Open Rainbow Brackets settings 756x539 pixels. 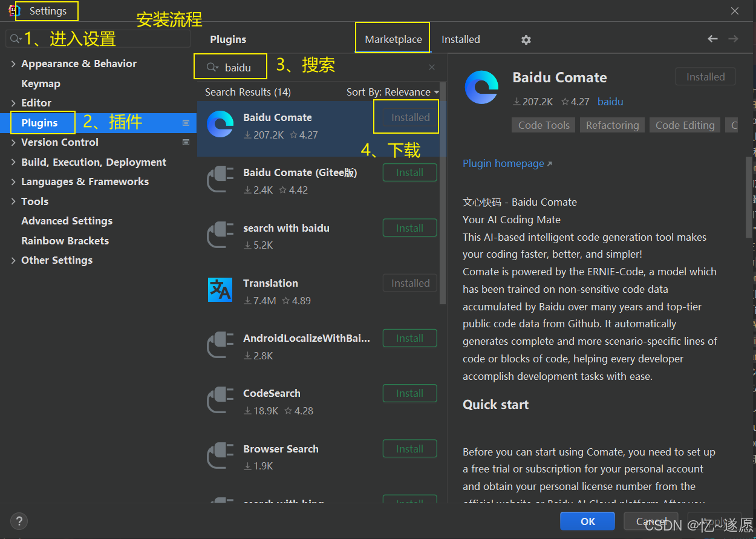click(x=65, y=241)
